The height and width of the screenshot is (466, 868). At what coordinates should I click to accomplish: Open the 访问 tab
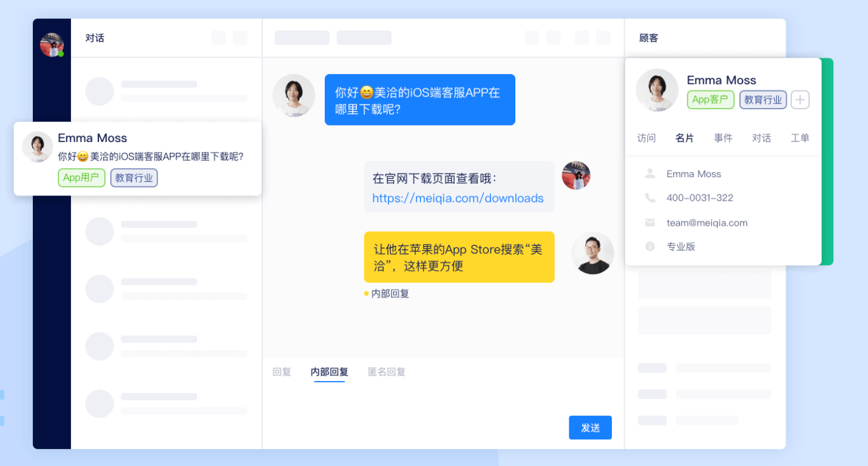646,138
